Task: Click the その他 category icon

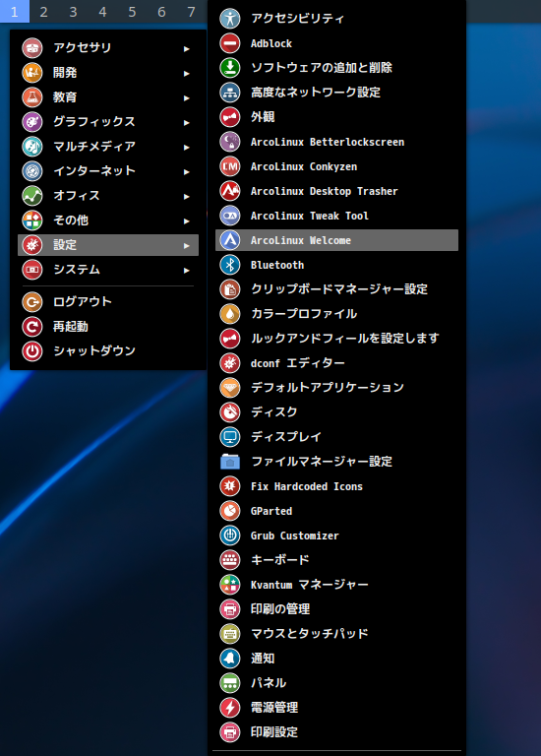Action: click(x=32, y=220)
